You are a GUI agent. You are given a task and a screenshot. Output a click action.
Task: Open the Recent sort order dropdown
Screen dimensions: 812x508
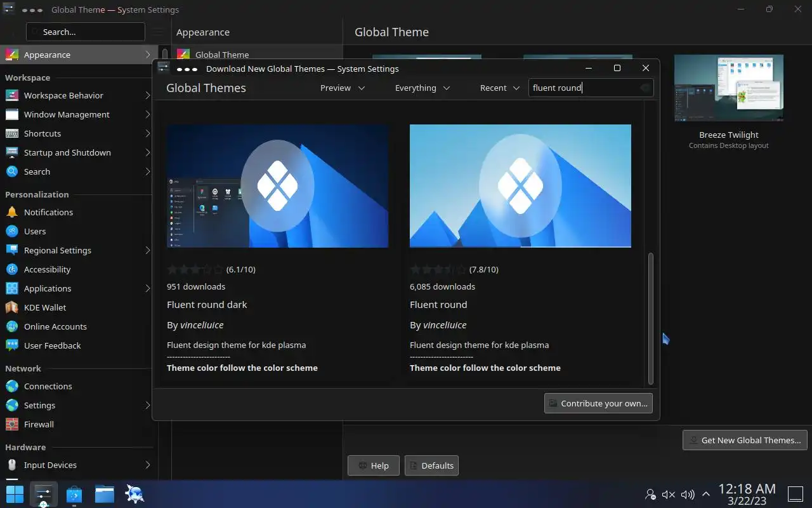pos(500,88)
